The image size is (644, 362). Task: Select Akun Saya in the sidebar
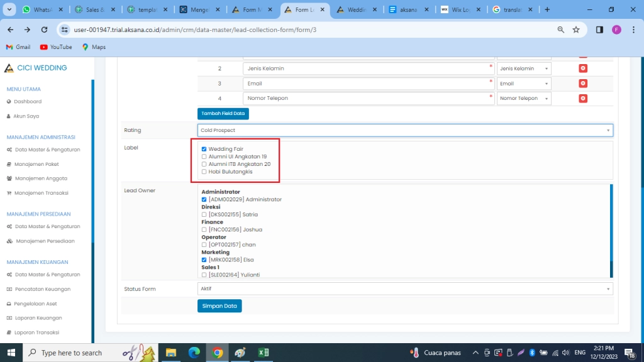(x=25, y=116)
